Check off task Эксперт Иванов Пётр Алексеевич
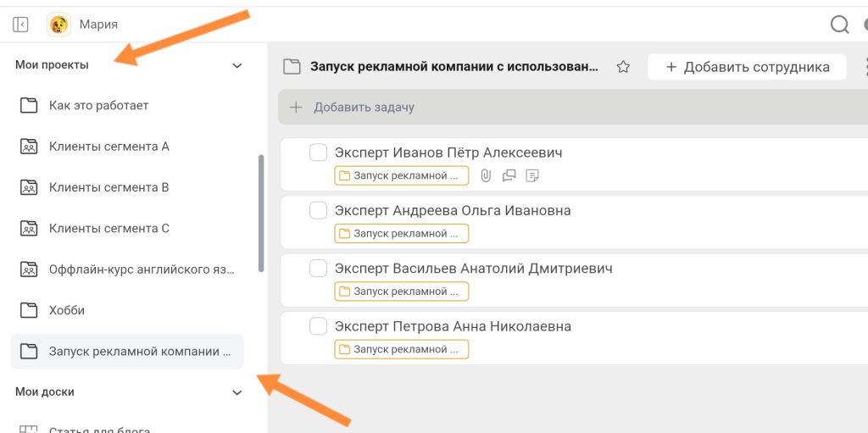The height and width of the screenshot is (433, 868). (319, 153)
